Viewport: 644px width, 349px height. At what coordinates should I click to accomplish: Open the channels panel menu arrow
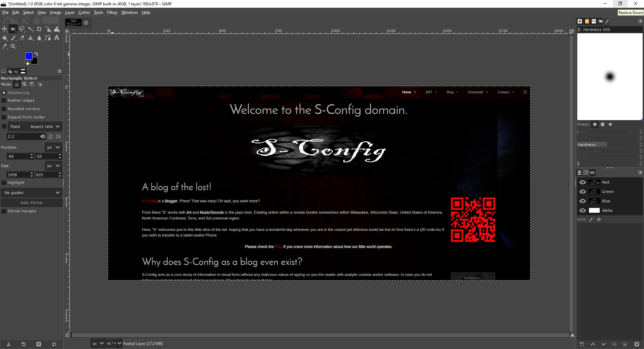[640, 172]
